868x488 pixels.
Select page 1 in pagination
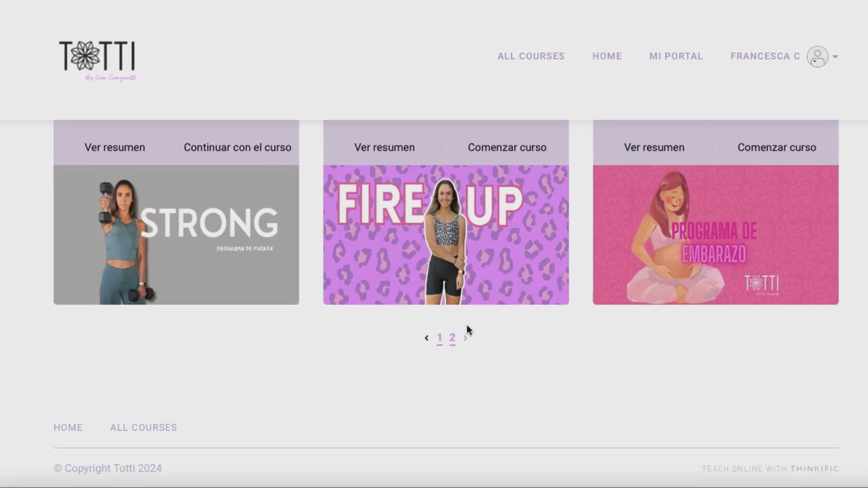pos(439,338)
